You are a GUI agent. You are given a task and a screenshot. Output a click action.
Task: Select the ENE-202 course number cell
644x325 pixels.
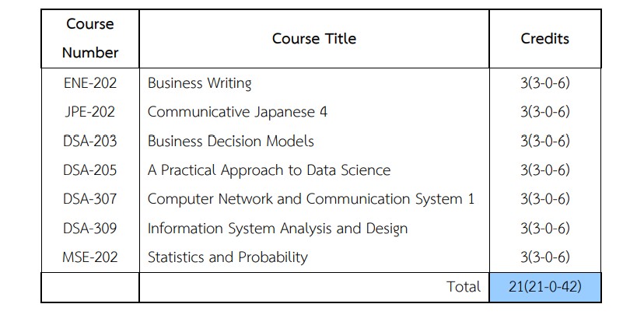pyautogui.click(x=90, y=82)
